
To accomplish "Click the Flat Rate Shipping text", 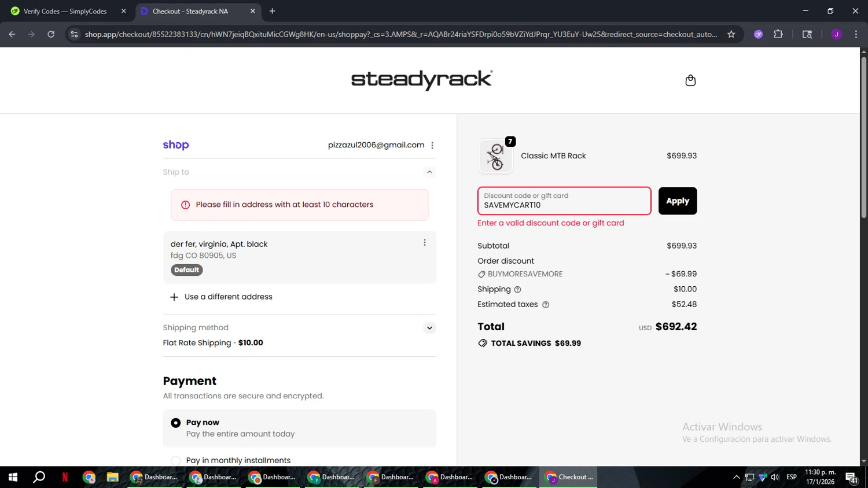I will pyautogui.click(x=197, y=343).
